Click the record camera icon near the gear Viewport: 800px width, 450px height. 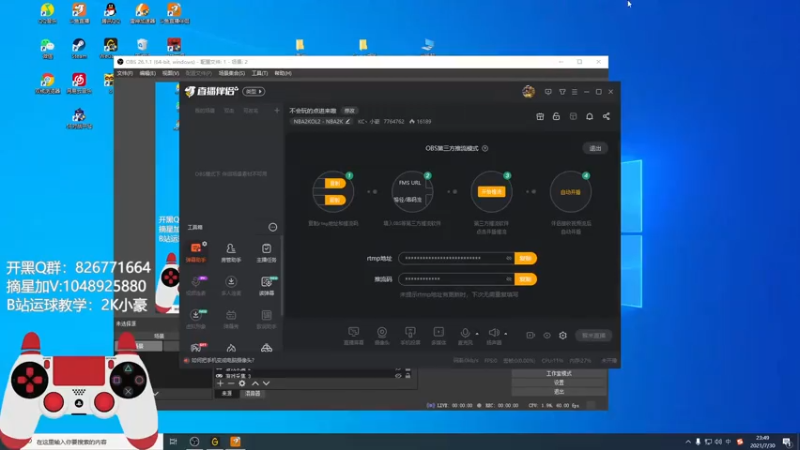[x=531, y=335]
